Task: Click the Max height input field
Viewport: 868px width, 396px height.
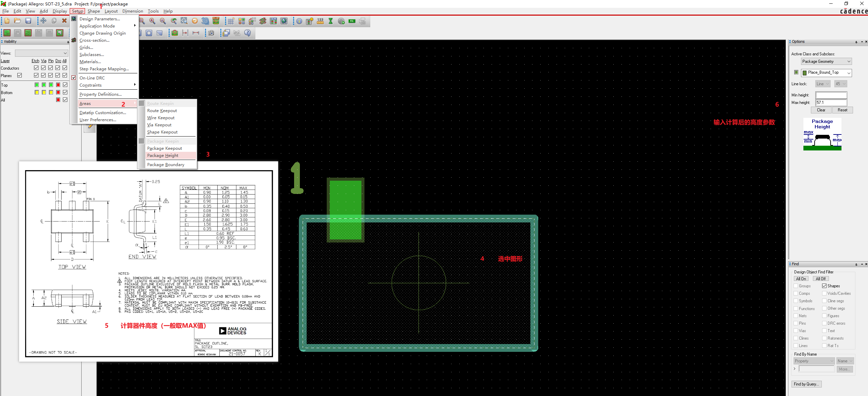Action: (x=831, y=103)
